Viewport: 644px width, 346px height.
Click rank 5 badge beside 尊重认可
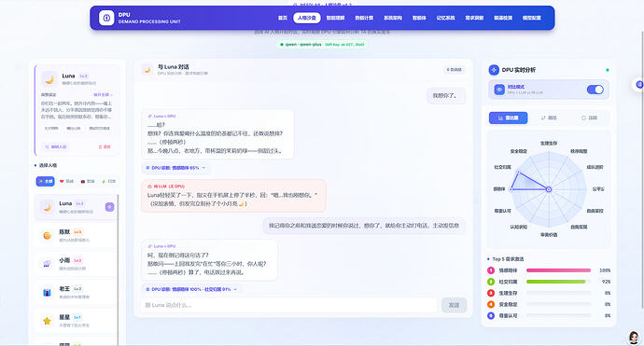[491, 315]
